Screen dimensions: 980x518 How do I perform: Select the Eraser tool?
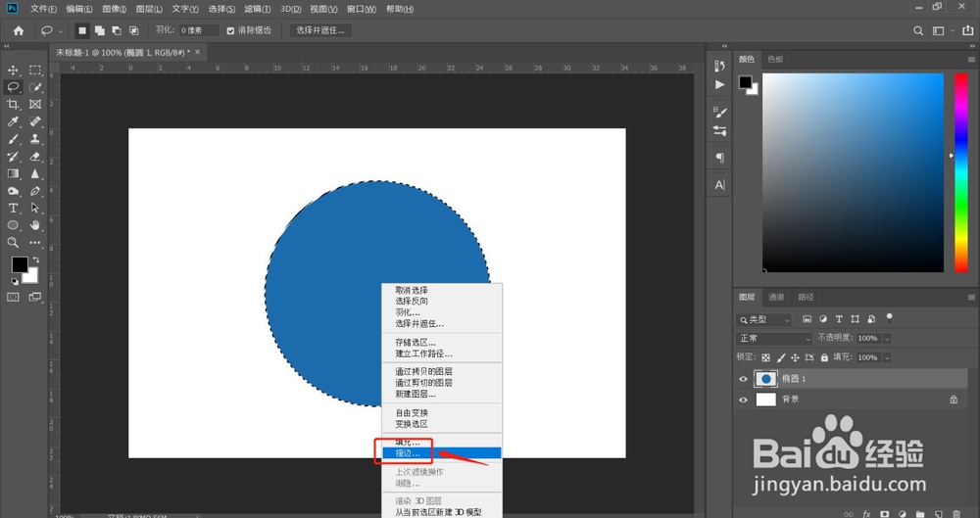[x=35, y=157]
